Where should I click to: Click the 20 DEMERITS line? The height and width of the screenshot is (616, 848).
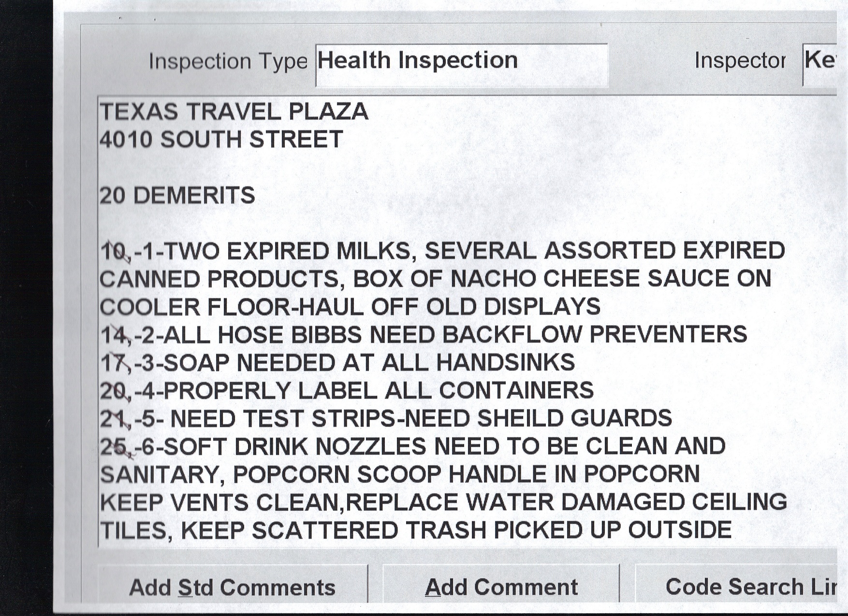click(x=177, y=196)
